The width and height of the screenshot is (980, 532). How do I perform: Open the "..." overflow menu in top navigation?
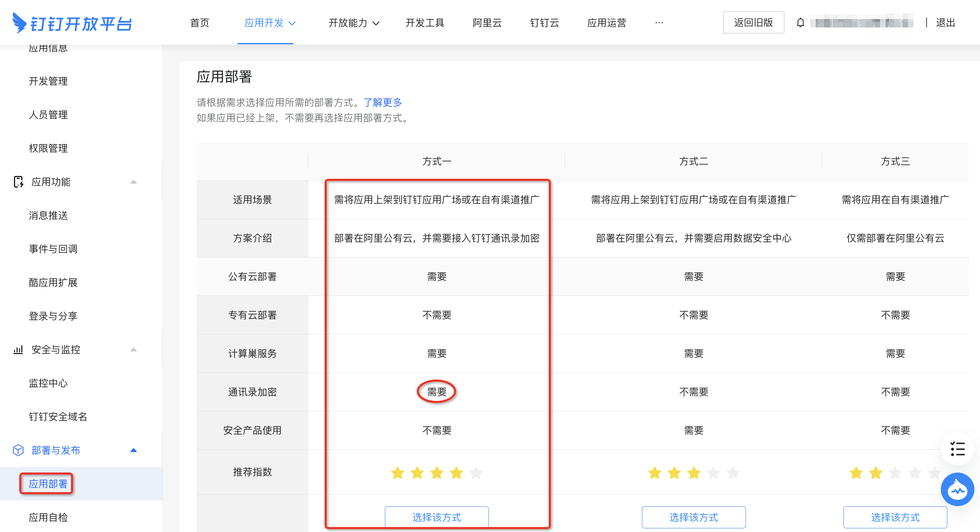[x=659, y=23]
